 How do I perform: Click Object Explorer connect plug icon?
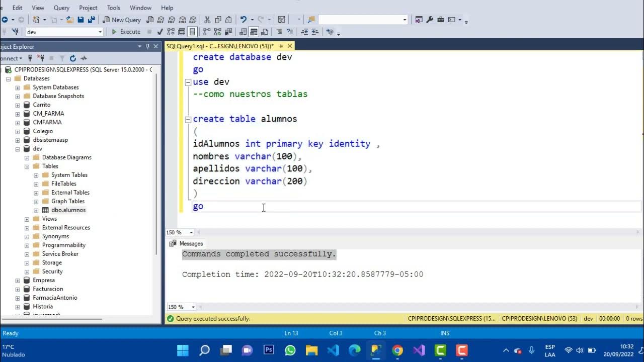point(30,58)
